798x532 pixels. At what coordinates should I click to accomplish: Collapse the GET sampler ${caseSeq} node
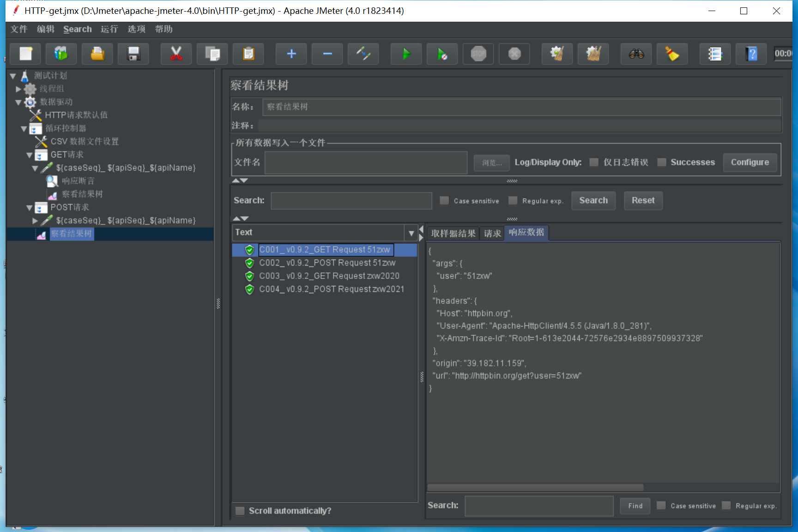(35, 168)
